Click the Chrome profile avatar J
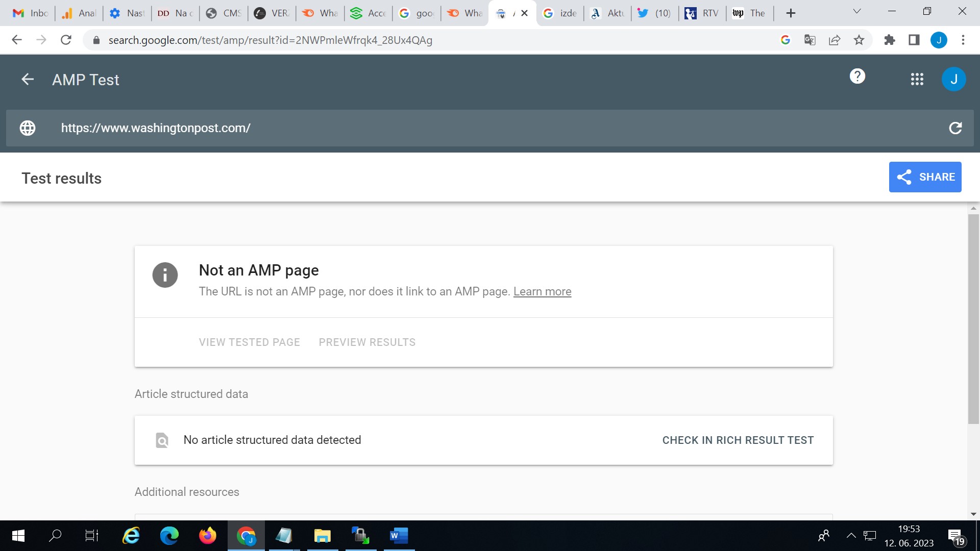The width and height of the screenshot is (980, 551). click(x=939, y=40)
